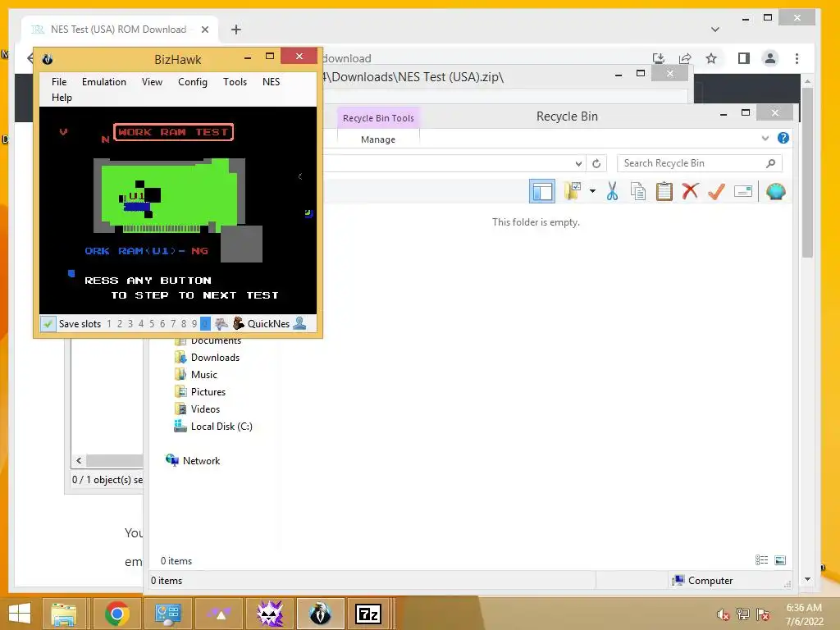840x630 pixels.
Task: Click the orange checkmark Properties icon
Action: (716, 190)
